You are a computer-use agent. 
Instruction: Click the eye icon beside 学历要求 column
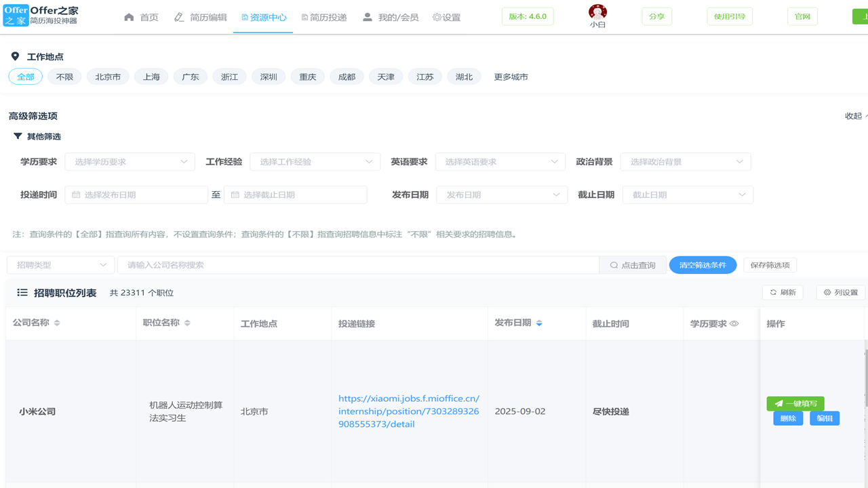pyautogui.click(x=734, y=324)
